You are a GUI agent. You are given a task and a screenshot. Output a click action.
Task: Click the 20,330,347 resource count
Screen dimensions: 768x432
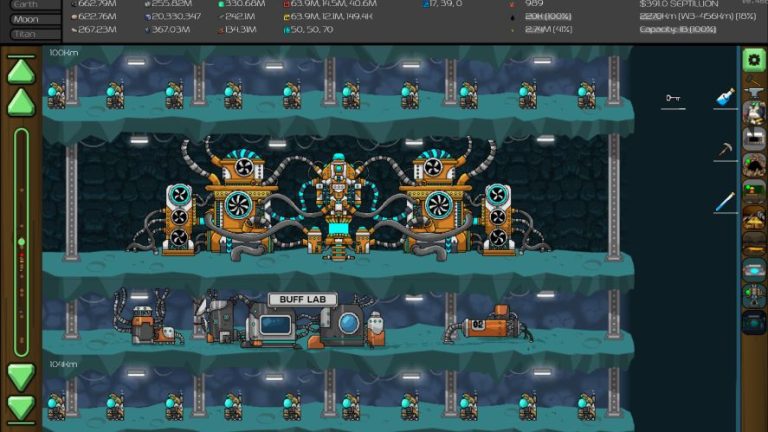[176, 17]
